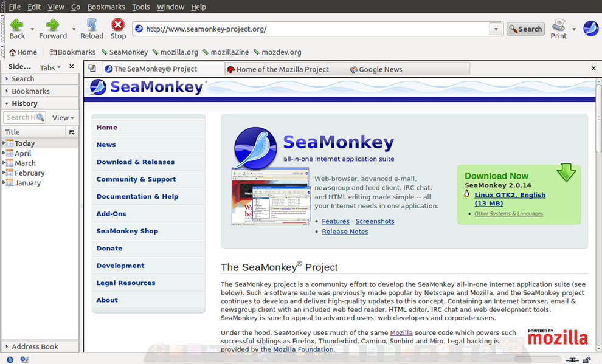Click the green download arrow icon

point(566,172)
